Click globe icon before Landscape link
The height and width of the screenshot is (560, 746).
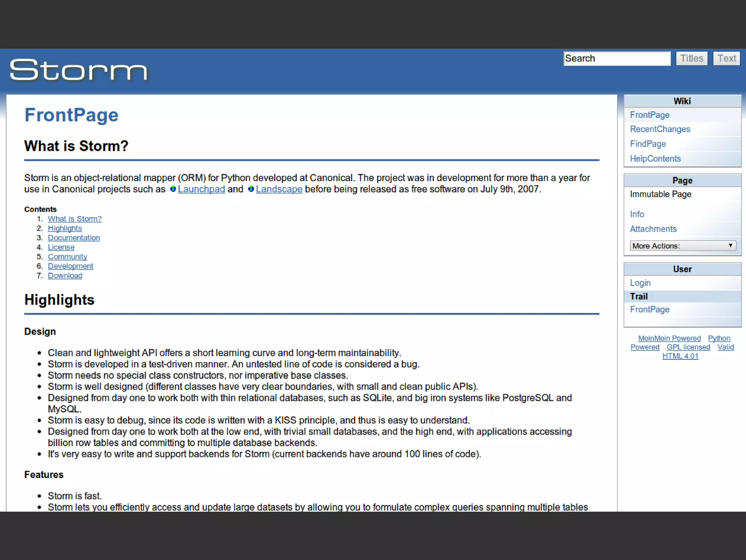251,189
